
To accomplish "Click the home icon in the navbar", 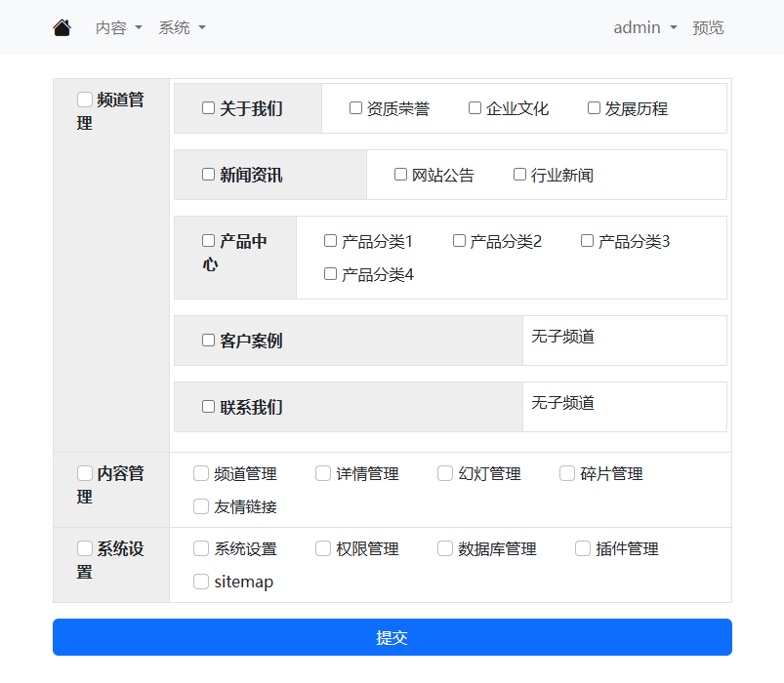I will pos(62,27).
